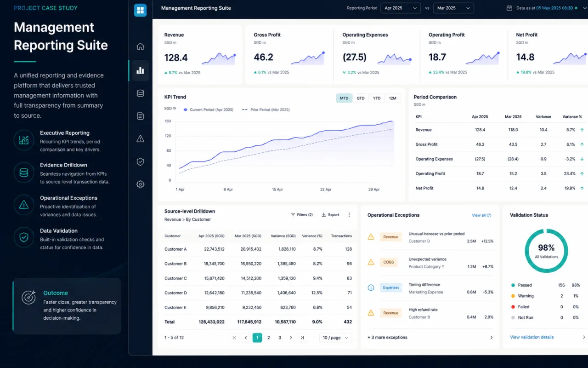Select the Customer A row name
Screen dimensions: 588x368
click(175, 249)
